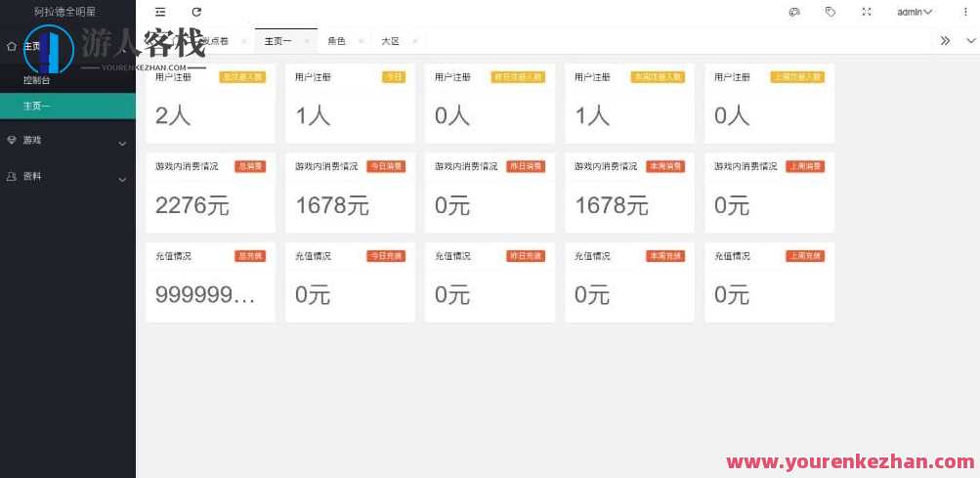
Task: Click the 阿拉德全明星 site title
Action: coord(64,12)
